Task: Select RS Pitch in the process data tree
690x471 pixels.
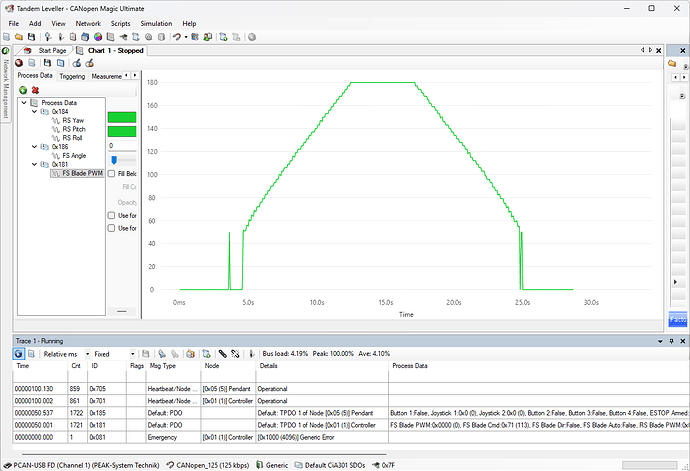Action: (x=73, y=129)
